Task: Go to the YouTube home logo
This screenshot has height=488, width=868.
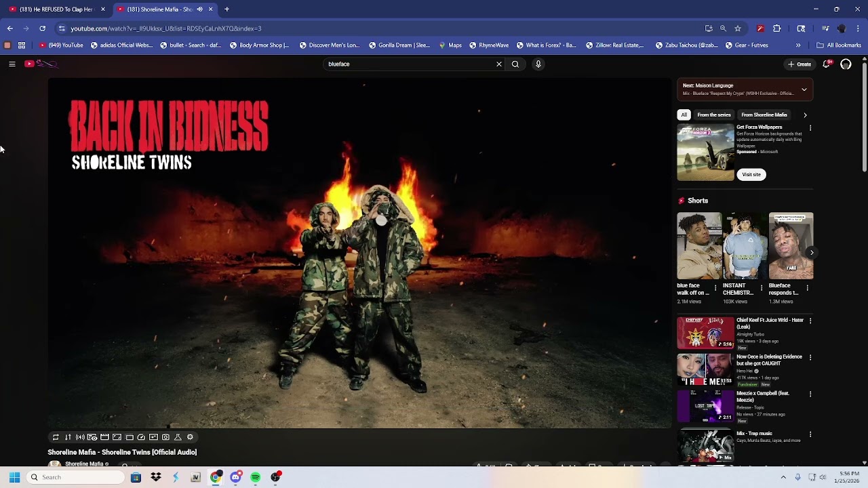Action: (x=41, y=64)
